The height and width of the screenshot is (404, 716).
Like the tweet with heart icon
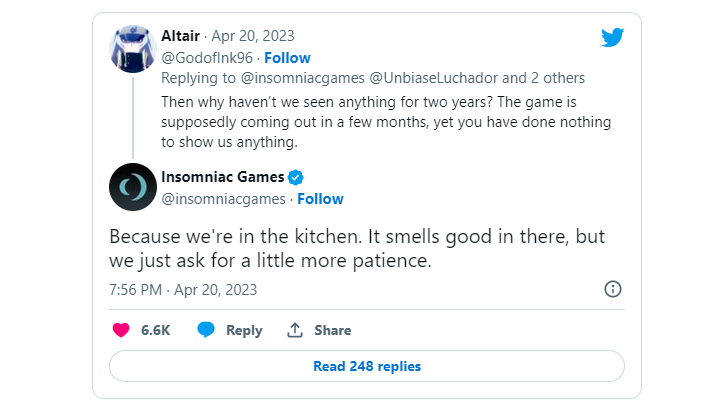(x=121, y=330)
